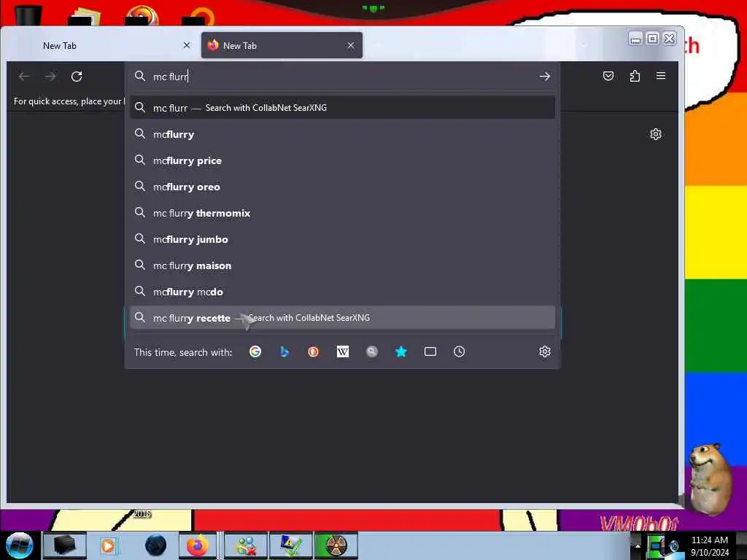Search with Google one-off engine icon
Image resolution: width=747 pixels, height=560 pixels.
click(255, 351)
